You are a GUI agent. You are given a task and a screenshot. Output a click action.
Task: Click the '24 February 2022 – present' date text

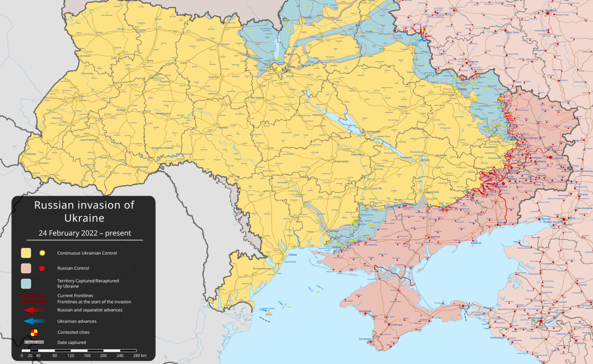click(85, 233)
